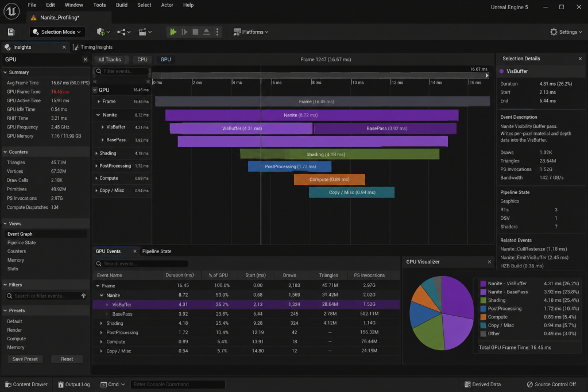Click the Shading green legend swatch
The width and height of the screenshot is (588, 392).
[x=483, y=301]
